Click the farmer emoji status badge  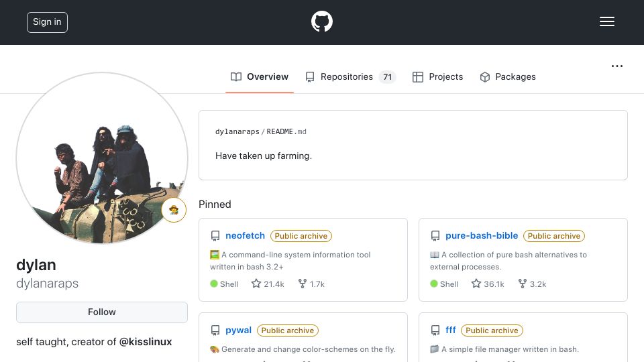click(174, 210)
